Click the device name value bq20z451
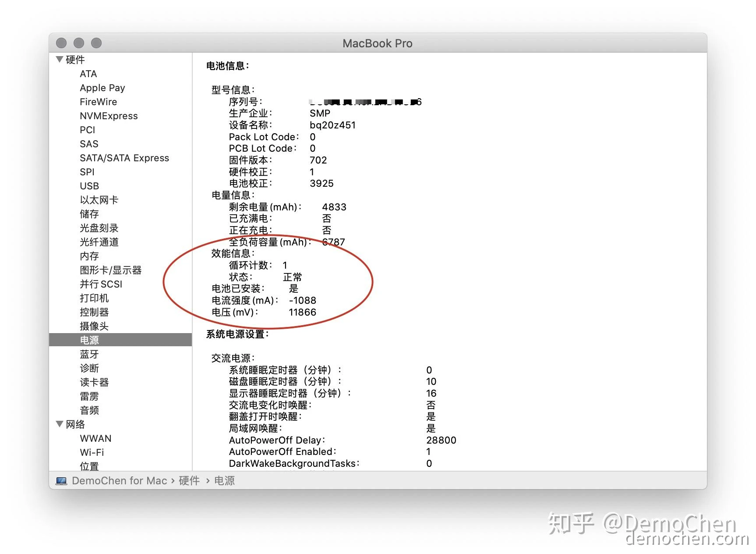 [332, 125]
